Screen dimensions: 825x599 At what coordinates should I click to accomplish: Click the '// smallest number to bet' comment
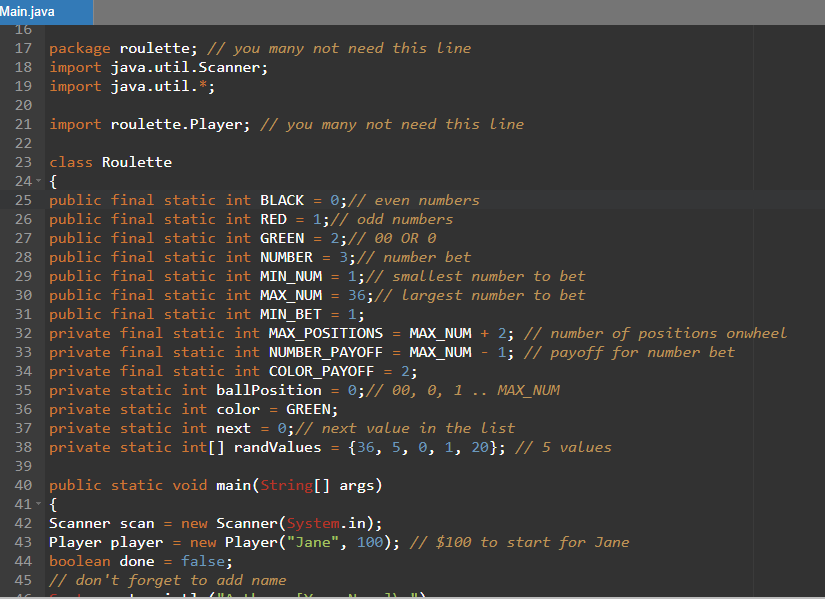(x=475, y=276)
